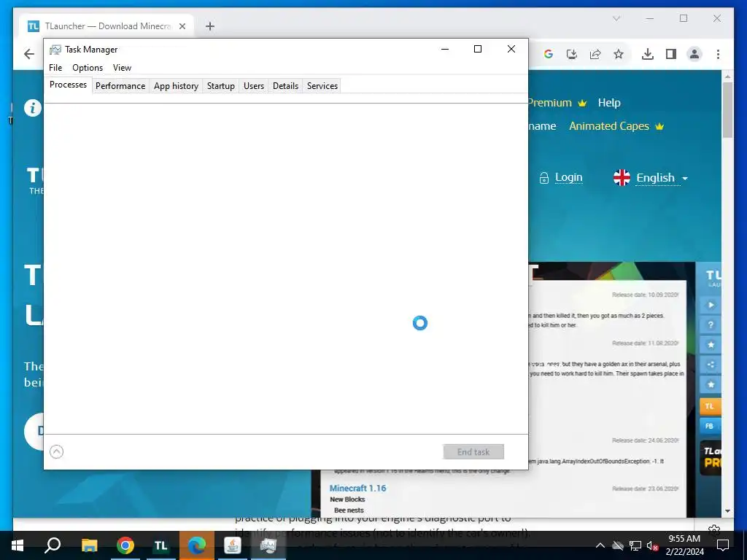Click the orange TL button in launcher sidebar
The height and width of the screenshot is (560, 747).
(x=710, y=406)
